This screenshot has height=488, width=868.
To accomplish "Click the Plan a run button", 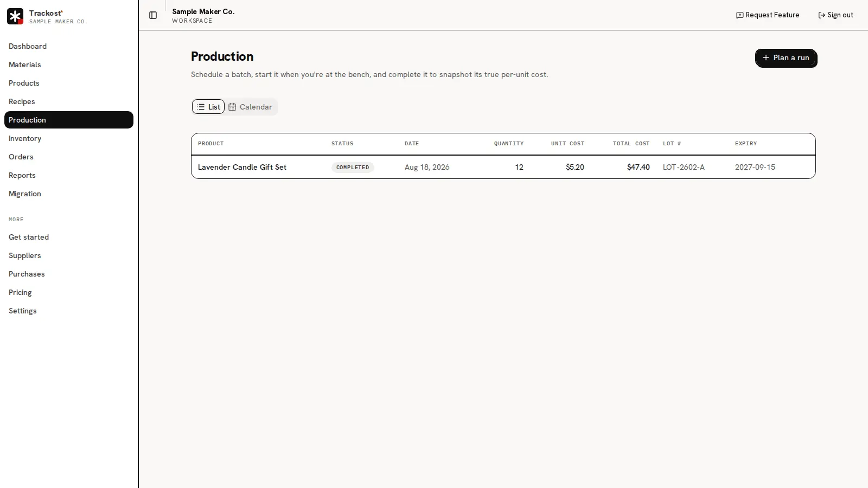I will [786, 57].
